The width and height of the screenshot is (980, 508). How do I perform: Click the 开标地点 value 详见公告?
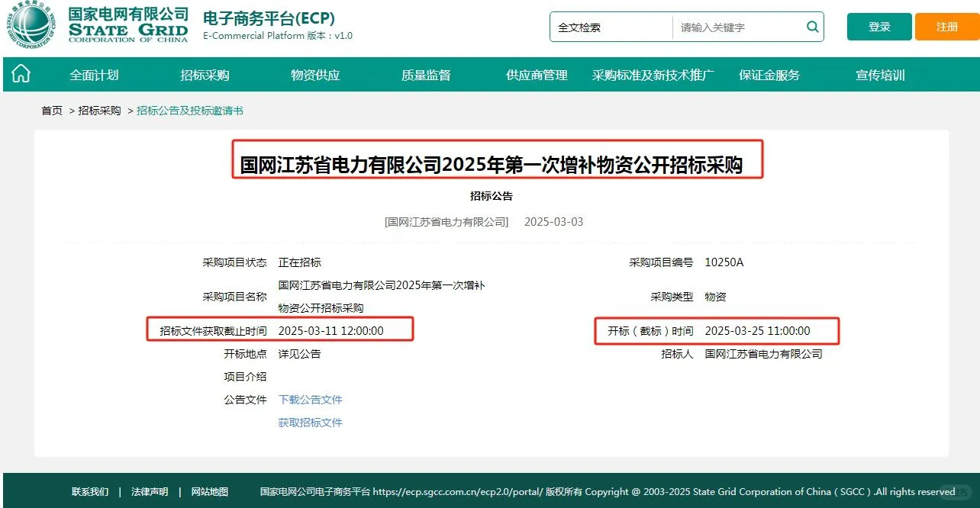[x=300, y=354]
